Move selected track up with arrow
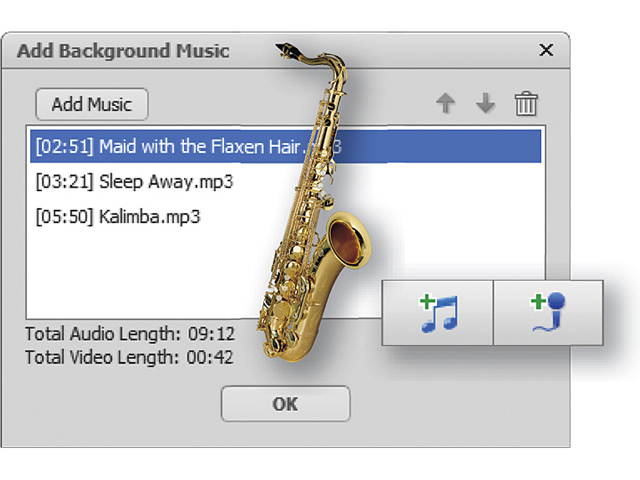The width and height of the screenshot is (640, 480). (447, 104)
